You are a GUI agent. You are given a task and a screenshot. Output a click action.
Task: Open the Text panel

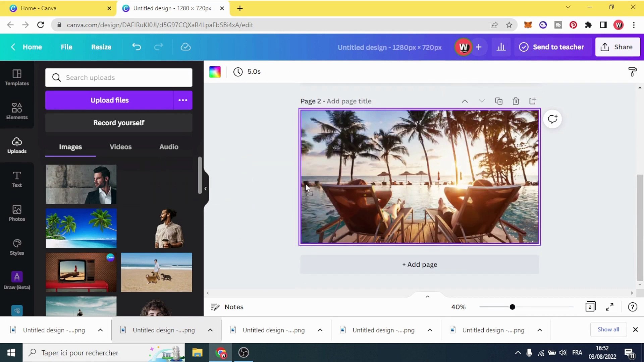(17, 179)
